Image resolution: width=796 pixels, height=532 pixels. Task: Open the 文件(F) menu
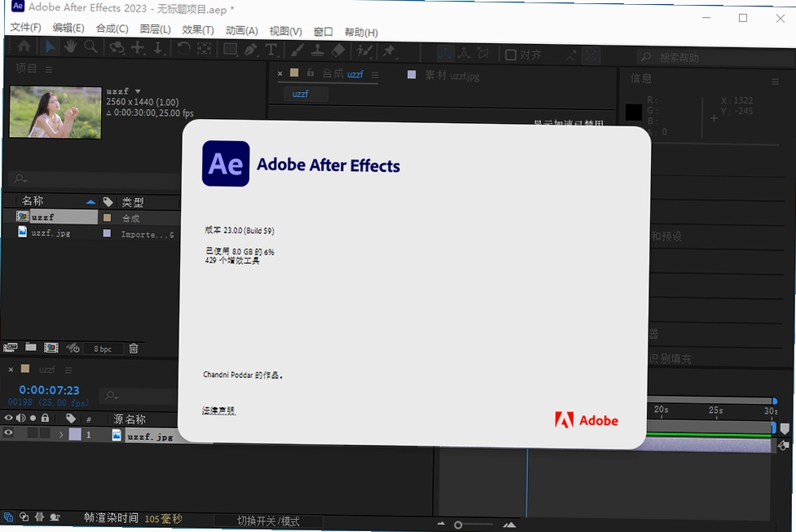[25, 28]
